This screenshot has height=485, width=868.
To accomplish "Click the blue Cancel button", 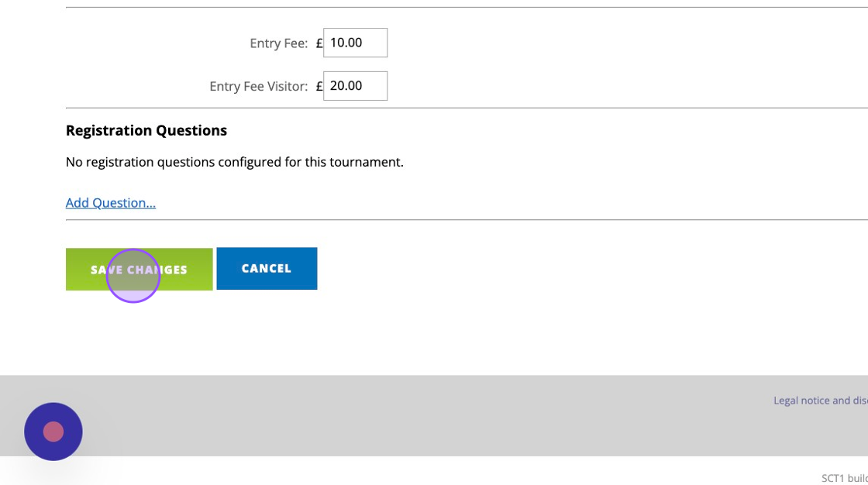I will click(x=267, y=269).
